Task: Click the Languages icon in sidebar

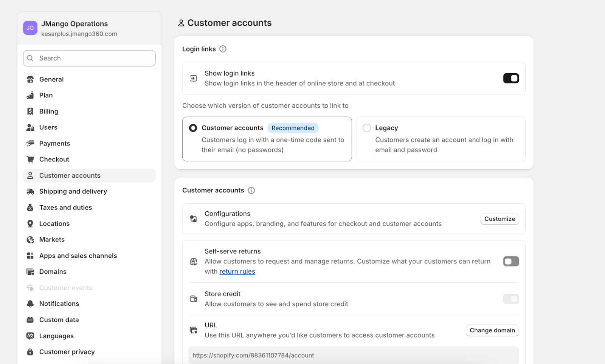Action: coord(30,336)
